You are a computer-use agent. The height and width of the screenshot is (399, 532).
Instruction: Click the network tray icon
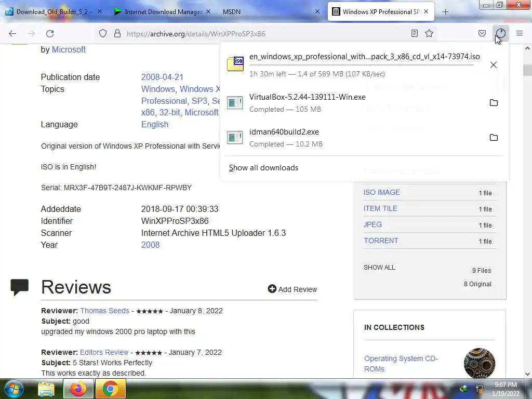click(x=480, y=389)
